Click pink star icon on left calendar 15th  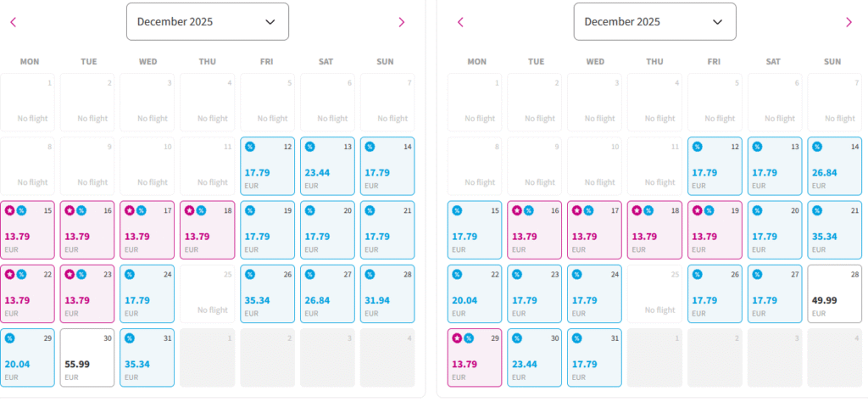click(x=10, y=210)
